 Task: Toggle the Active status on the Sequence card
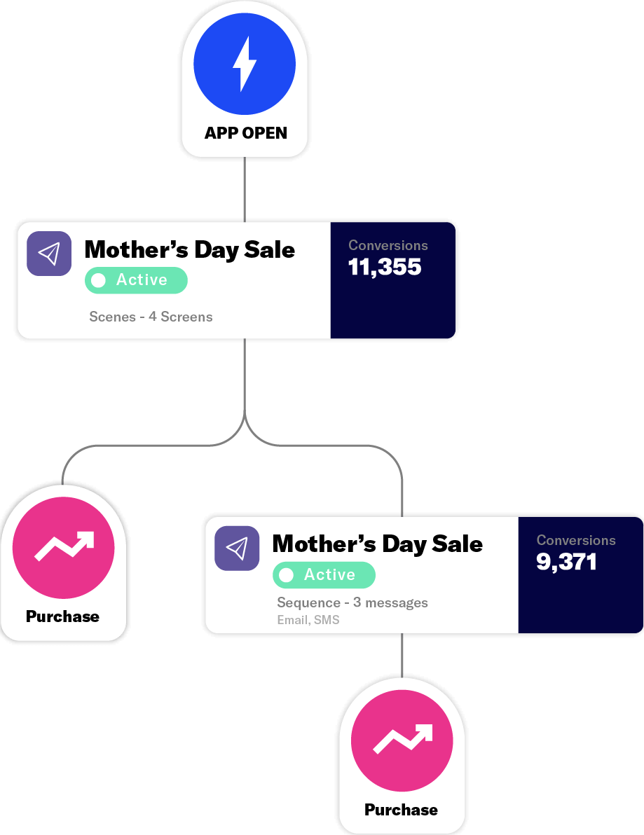tap(324, 575)
